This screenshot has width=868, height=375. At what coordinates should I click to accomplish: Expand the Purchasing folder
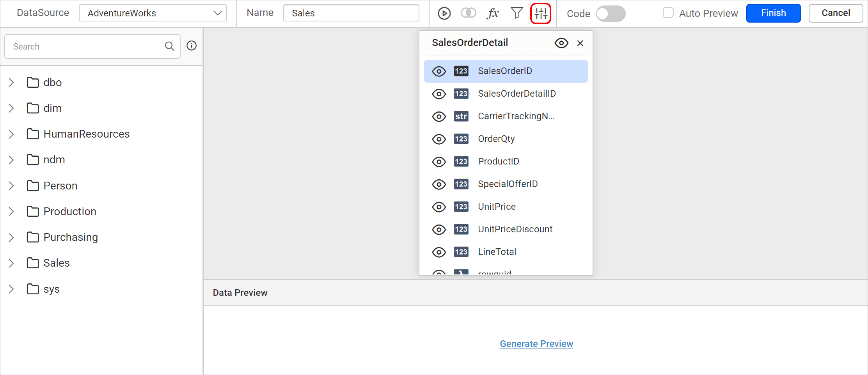11,237
